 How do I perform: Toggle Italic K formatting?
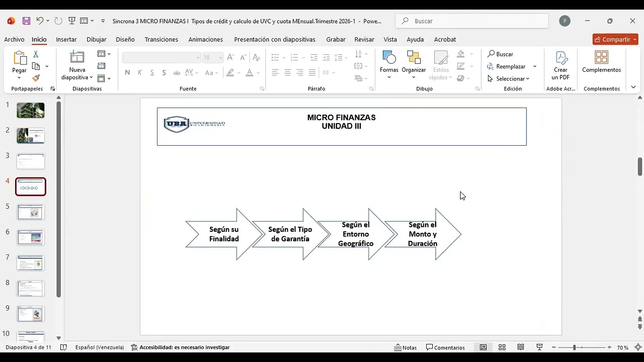140,73
